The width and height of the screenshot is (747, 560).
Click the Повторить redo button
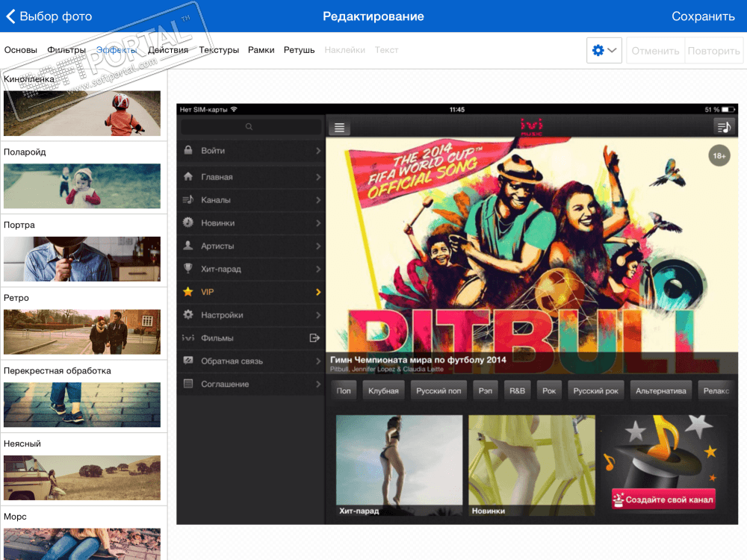pyautogui.click(x=713, y=51)
